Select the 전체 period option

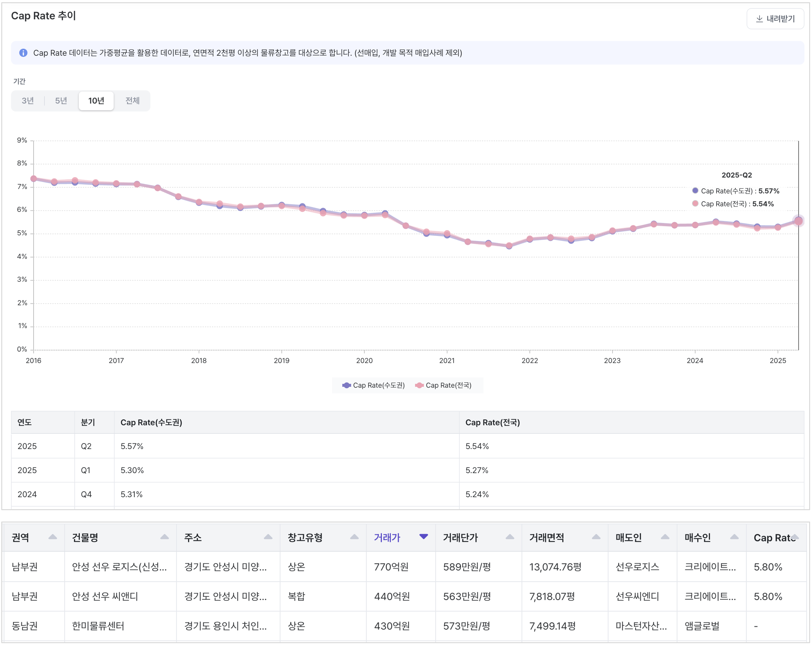click(132, 101)
